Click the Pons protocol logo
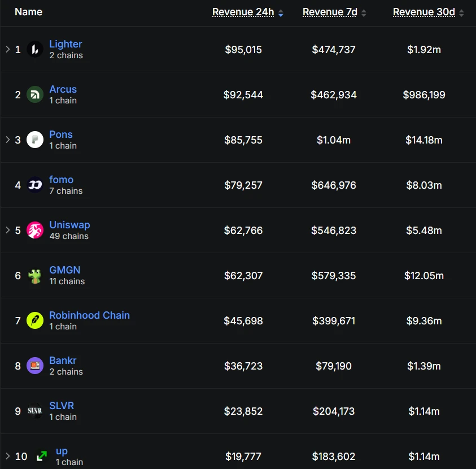The image size is (476, 469). 35,140
